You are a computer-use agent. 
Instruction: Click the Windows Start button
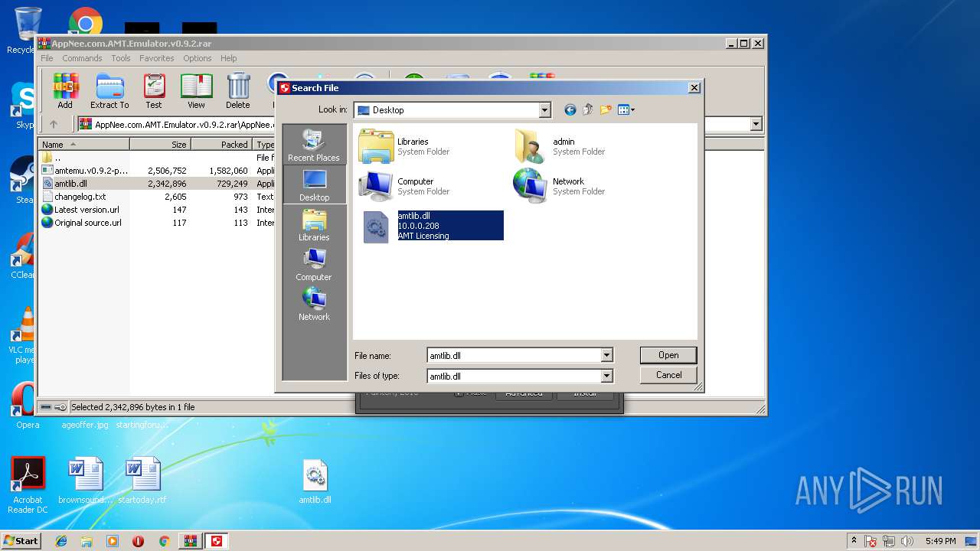pyautogui.click(x=21, y=540)
